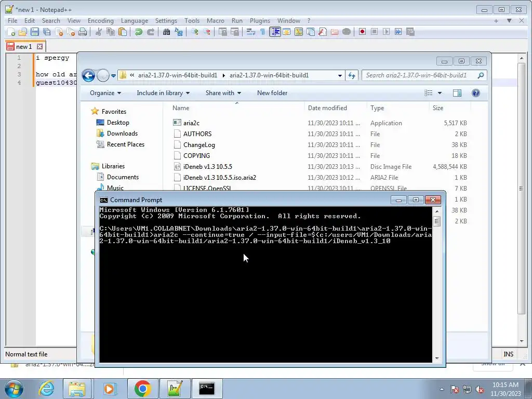Click the Save Recorded Macro icon
The width and height of the screenshot is (532, 399).
(410, 32)
